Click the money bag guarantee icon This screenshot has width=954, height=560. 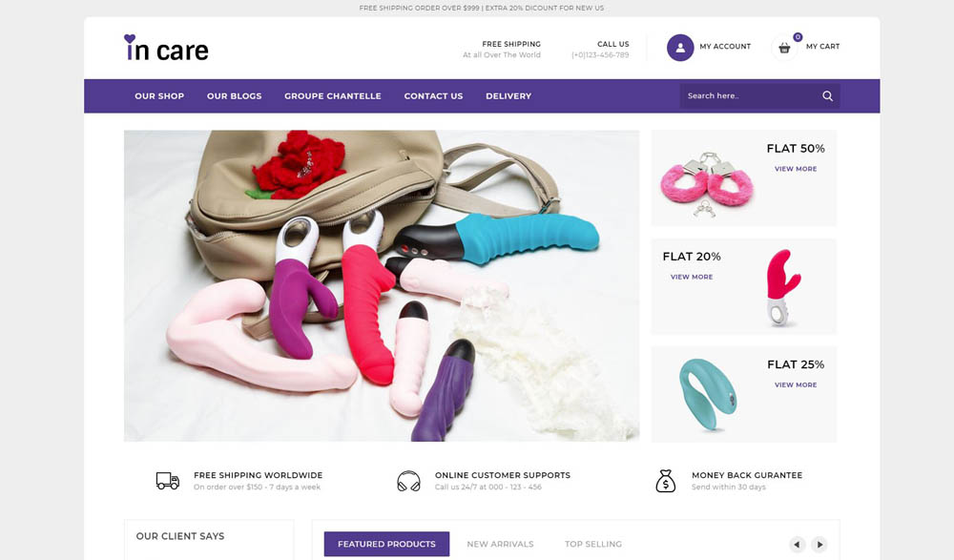(x=666, y=481)
